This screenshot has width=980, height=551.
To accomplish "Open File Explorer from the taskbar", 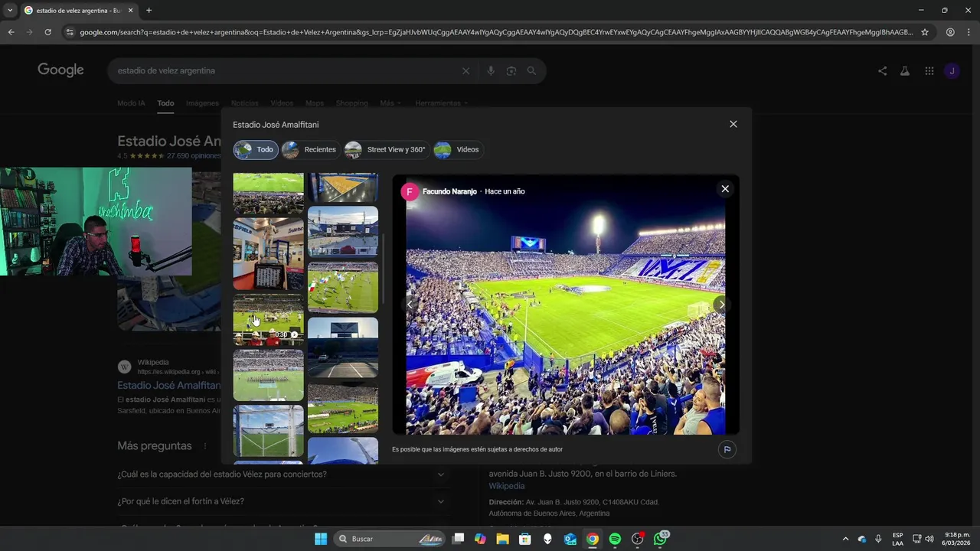I will click(x=502, y=539).
